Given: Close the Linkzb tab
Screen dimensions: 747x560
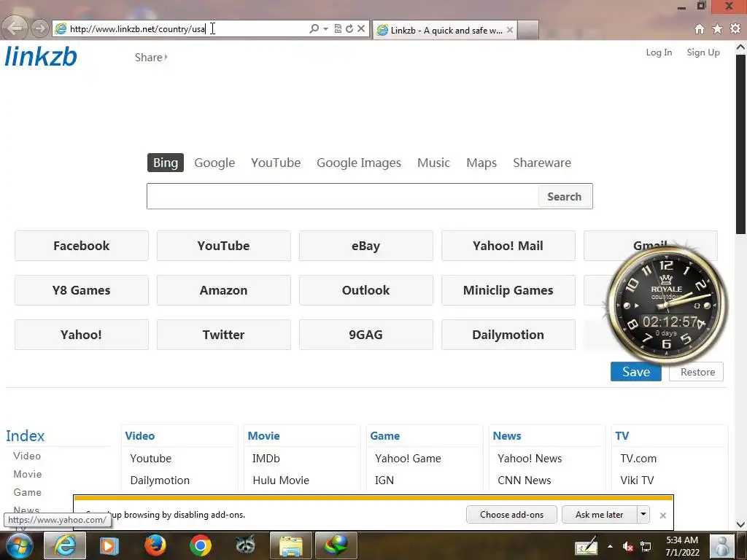Looking at the screenshot, I should coord(510,30).
